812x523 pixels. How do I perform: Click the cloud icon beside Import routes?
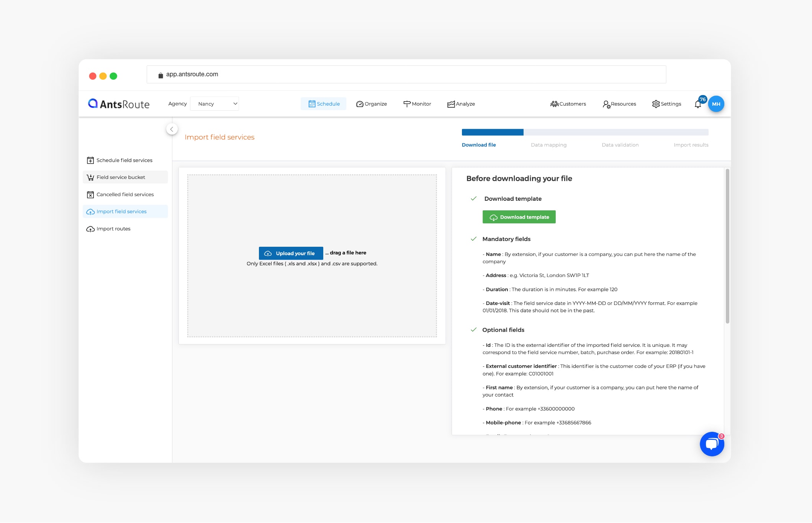90,229
